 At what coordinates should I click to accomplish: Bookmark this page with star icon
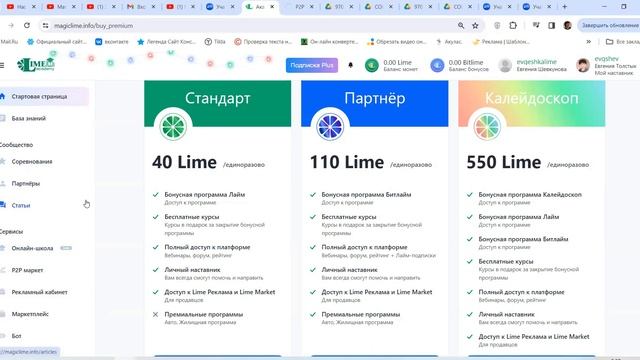coord(475,25)
